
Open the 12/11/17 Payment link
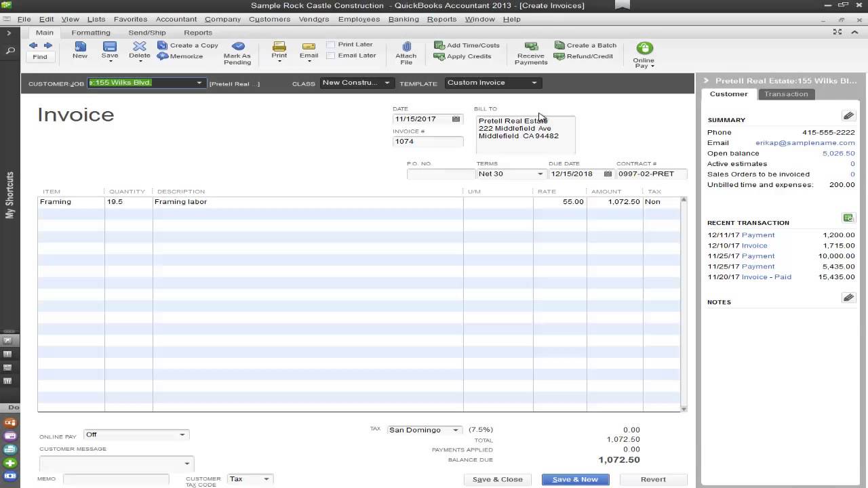click(758, 235)
